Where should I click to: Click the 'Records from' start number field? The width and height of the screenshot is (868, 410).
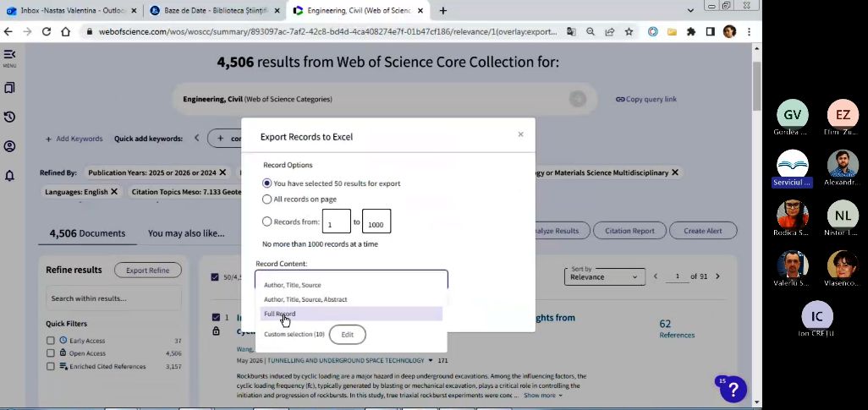tap(336, 221)
